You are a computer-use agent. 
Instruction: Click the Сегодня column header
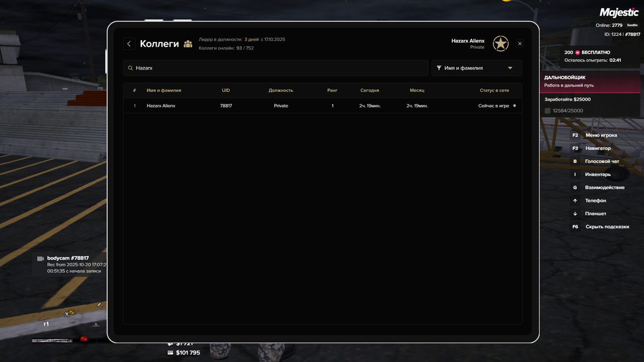370,90
